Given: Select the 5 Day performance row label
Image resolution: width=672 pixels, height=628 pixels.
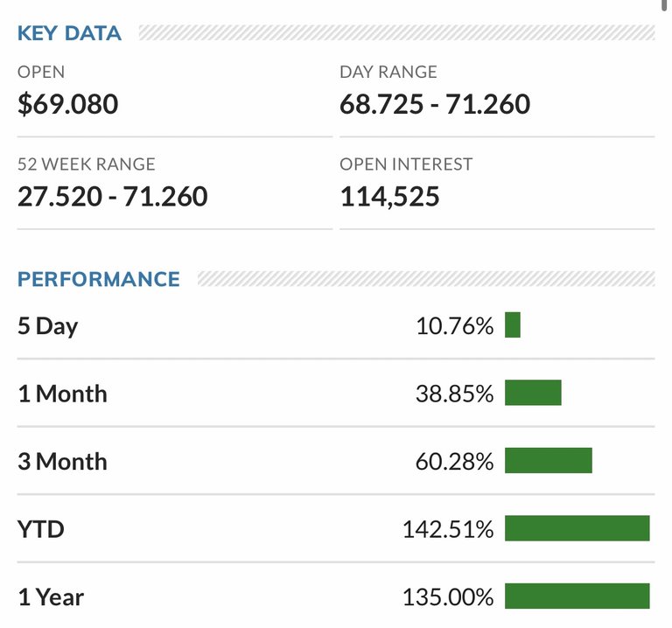Looking at the screenshot, I should 48,326.
